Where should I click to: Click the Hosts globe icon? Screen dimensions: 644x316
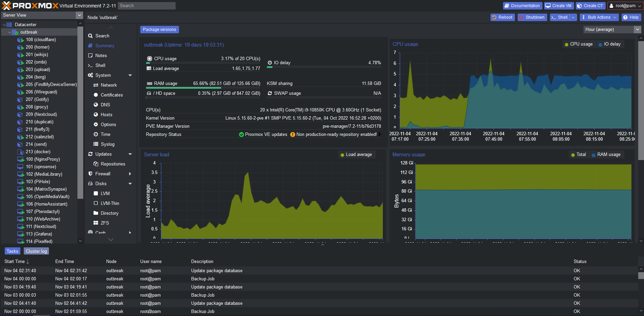(96, 115)
